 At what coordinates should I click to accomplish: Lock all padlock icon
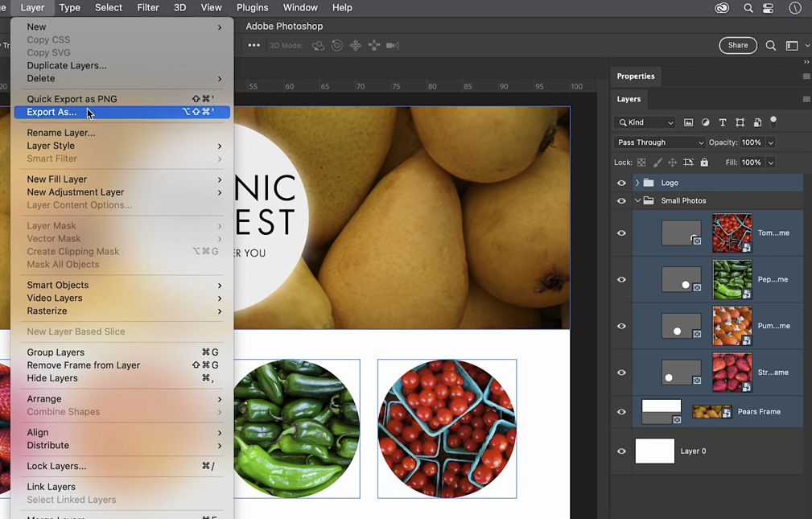704,163
